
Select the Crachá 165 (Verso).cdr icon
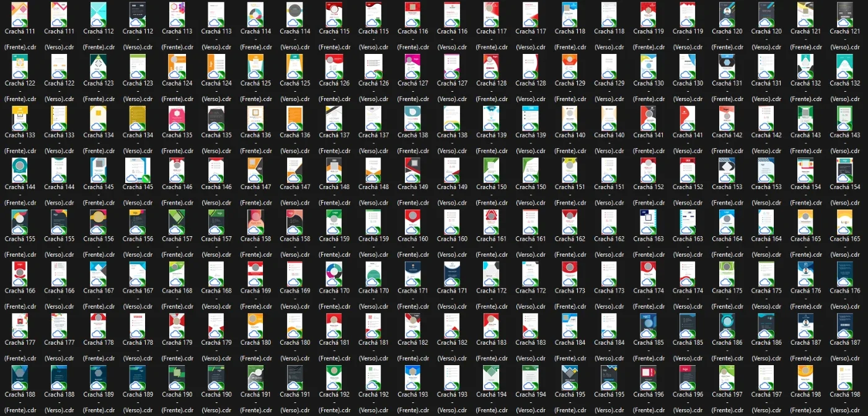(x=844, y=221)
